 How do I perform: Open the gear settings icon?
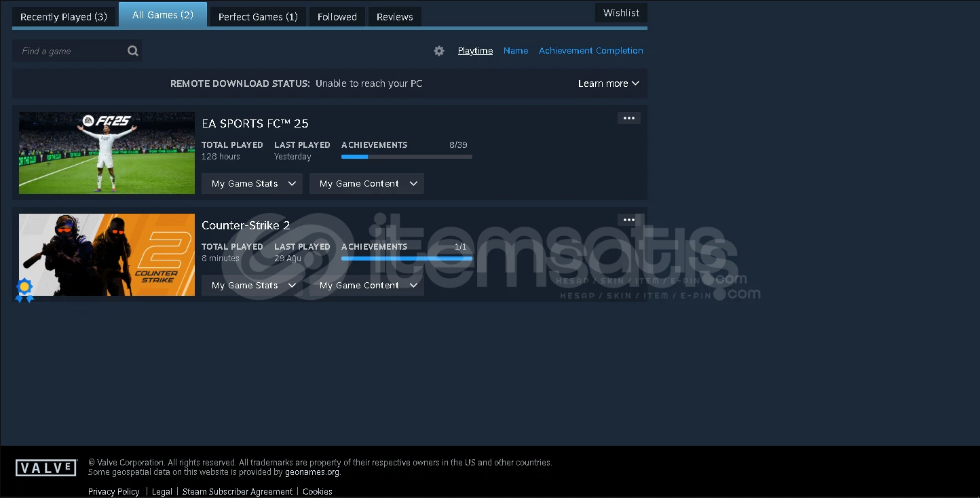[439, 51]
